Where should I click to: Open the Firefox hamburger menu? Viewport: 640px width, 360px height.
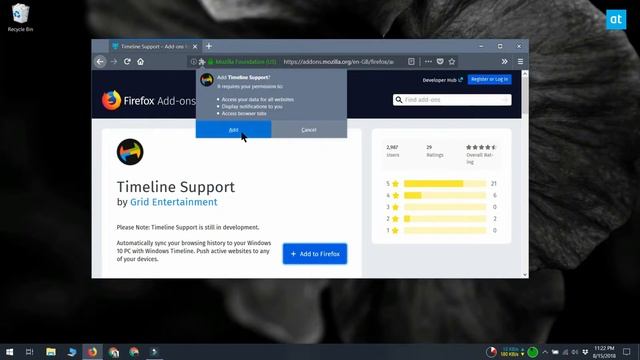click(x=520, y=62)
